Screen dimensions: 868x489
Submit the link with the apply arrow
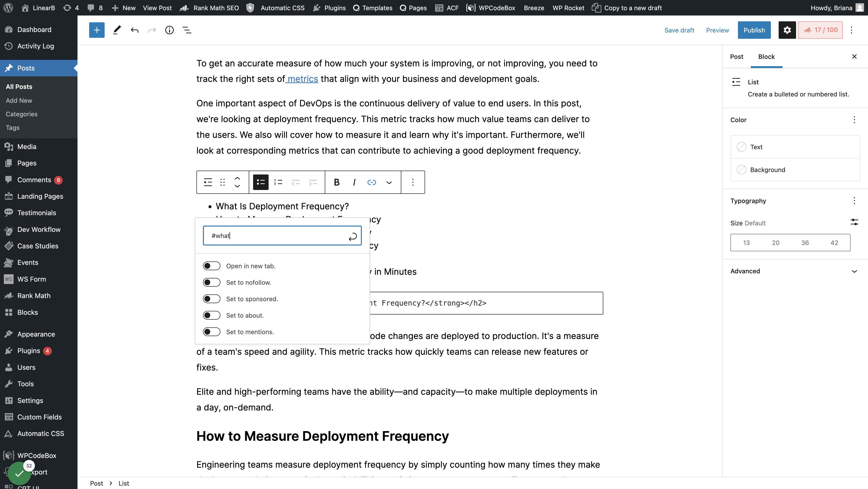coord(352,237)
